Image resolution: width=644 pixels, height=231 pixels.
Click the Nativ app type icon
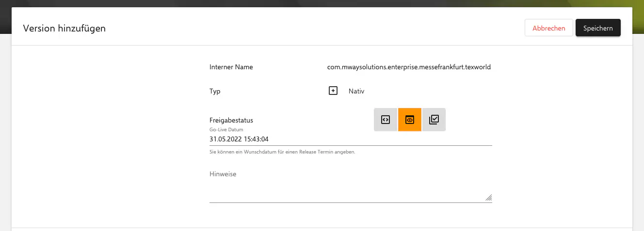pyautogui.click(x=333, y=91)
